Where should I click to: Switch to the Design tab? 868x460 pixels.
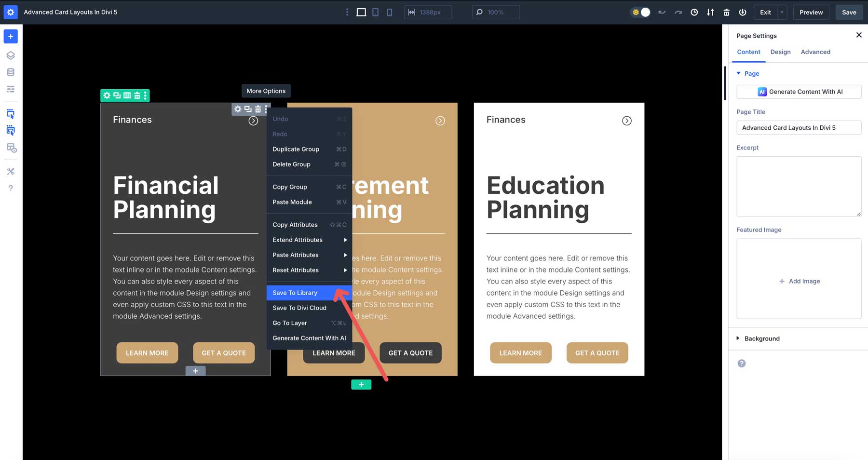[x=780, y=52]
